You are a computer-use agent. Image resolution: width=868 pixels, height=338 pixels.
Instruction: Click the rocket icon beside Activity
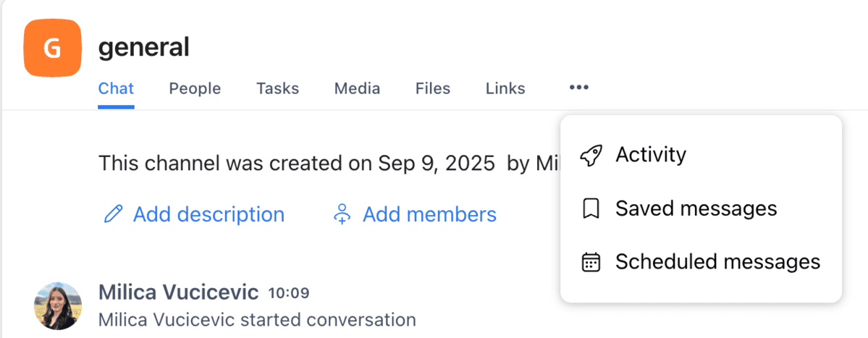coord(591,155)
